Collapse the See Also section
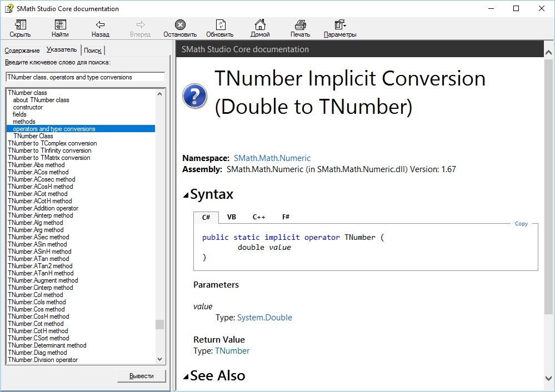 pos(186,376)
